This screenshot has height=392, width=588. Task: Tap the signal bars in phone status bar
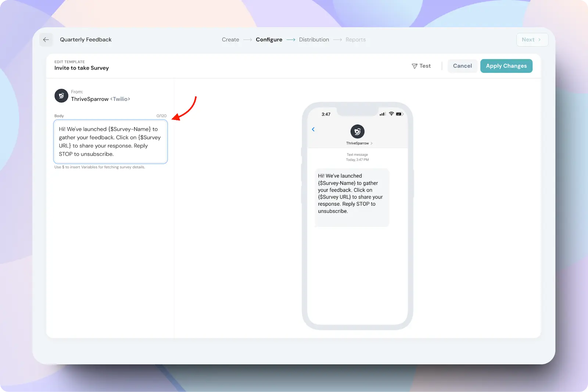383,114
